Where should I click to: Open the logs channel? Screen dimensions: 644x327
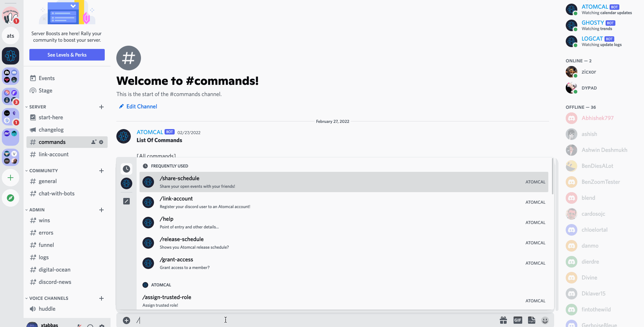(x=67, y=257)
